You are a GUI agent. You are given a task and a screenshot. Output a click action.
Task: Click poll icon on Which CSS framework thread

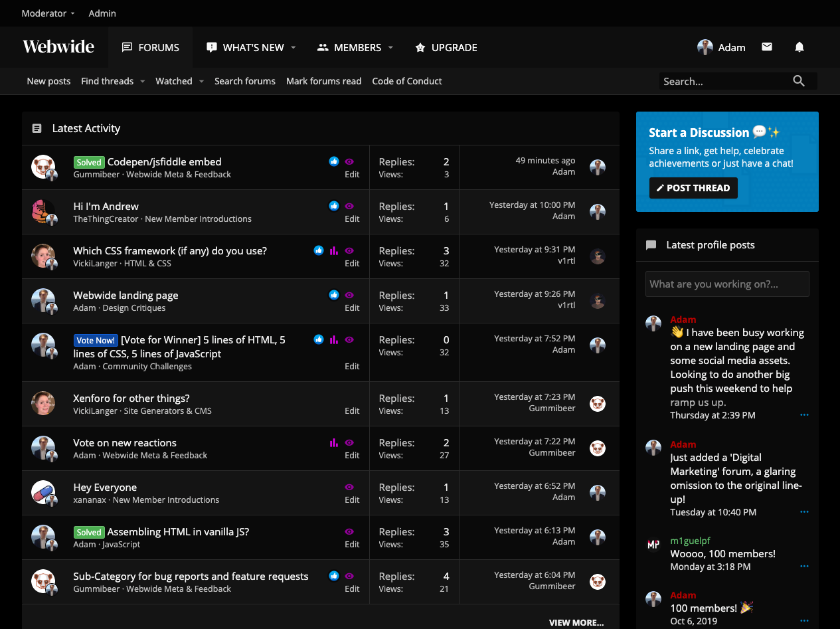pyautogui.click(x=334, y=250)
